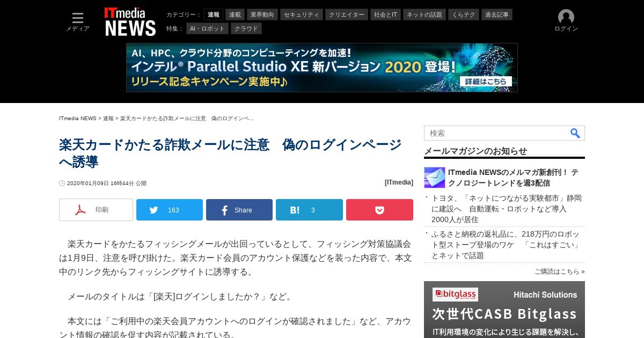Open 社会とIT category

tap(385, 14)
